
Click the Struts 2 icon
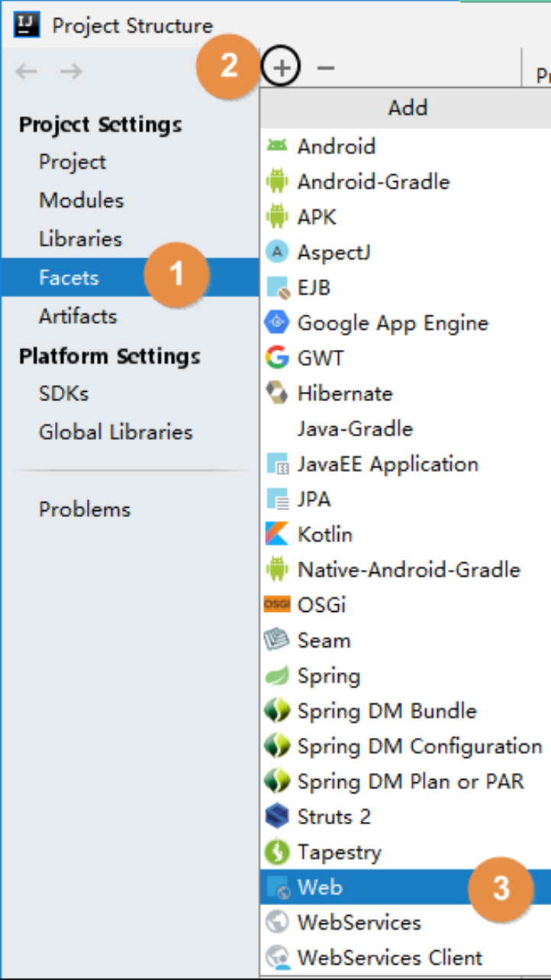[x=277, y=817]
